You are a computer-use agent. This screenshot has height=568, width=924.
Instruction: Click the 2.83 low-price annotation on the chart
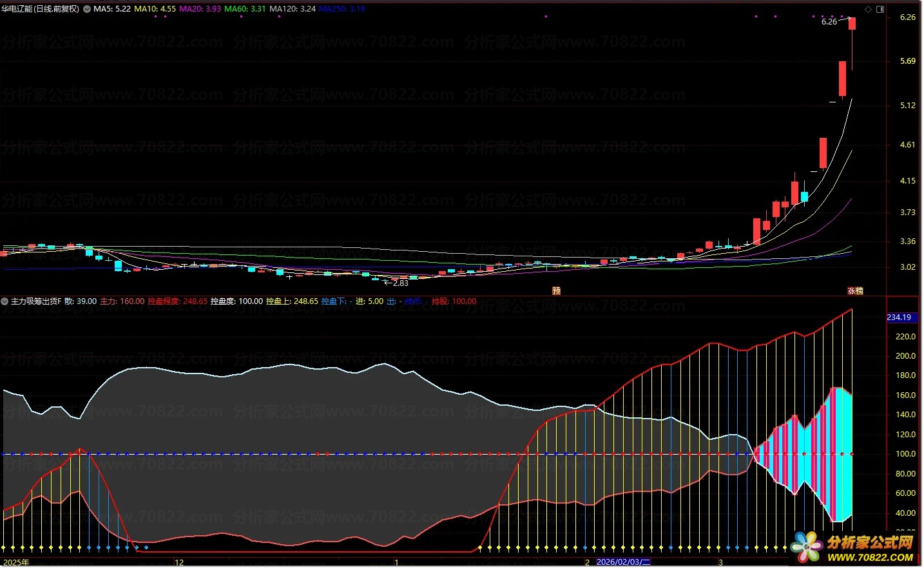(401, 283)
